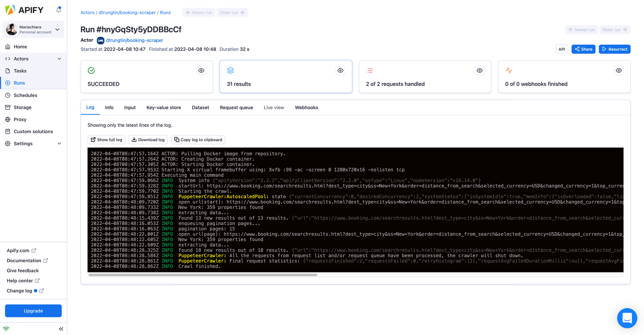Toggle eye icon on 31 results card
Image resolution: width=644 pixels, height=335 pixels.
[340, 70]
